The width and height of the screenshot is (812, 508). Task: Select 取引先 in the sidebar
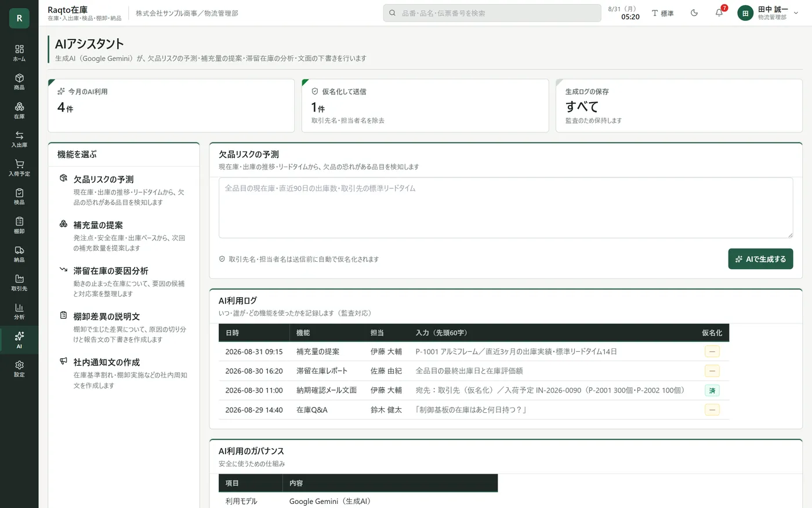pos(19,283)
